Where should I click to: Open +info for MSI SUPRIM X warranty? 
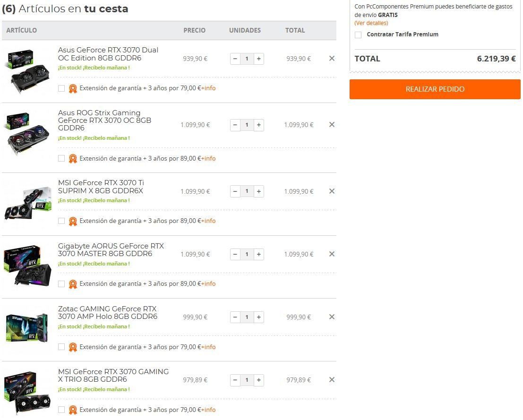click(x=208, y=221)
